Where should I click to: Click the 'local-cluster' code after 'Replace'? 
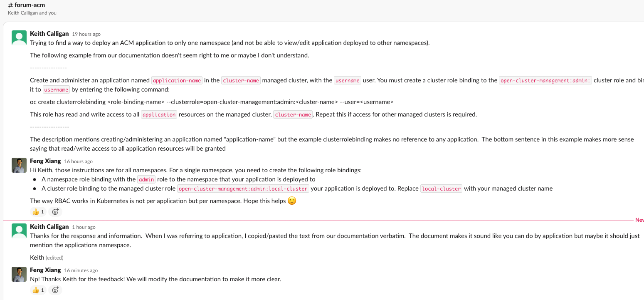pyautogui.click(x=441, y=189)
